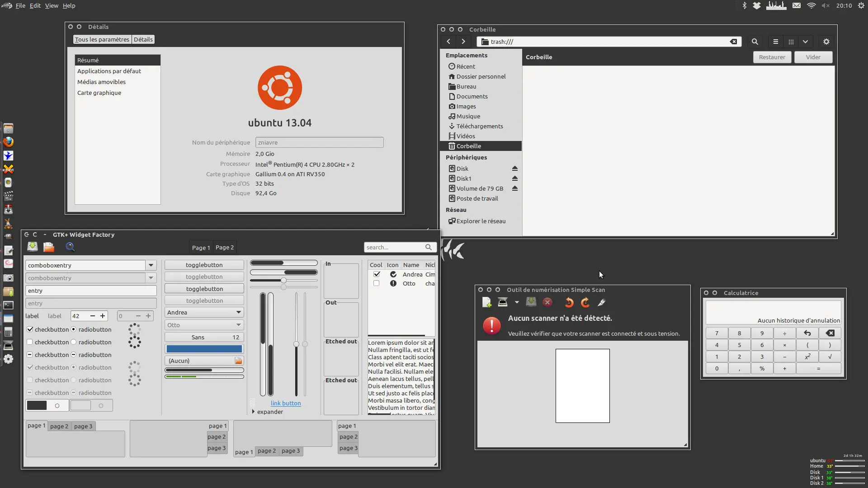Open the Wi-Fi network indicator
The width and height of the screenshot is (868, 488).
(811, 5)
